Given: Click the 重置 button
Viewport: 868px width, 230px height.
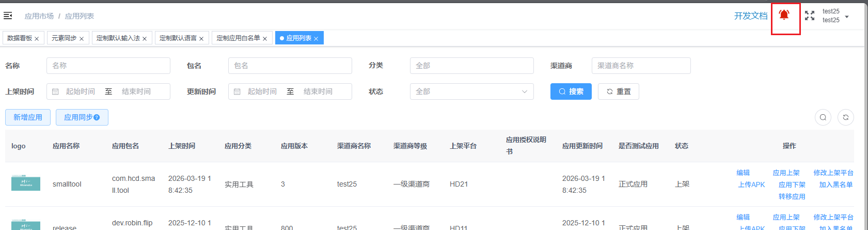Looking at the screenshot, I should (619, 91).
